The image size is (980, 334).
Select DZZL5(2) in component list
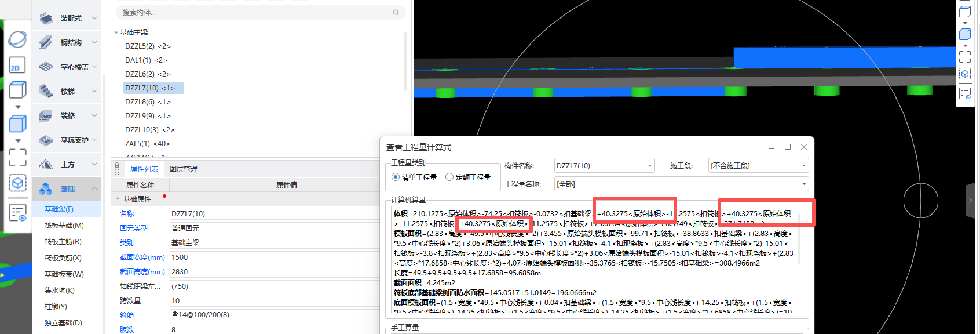(x=148, y=46)
